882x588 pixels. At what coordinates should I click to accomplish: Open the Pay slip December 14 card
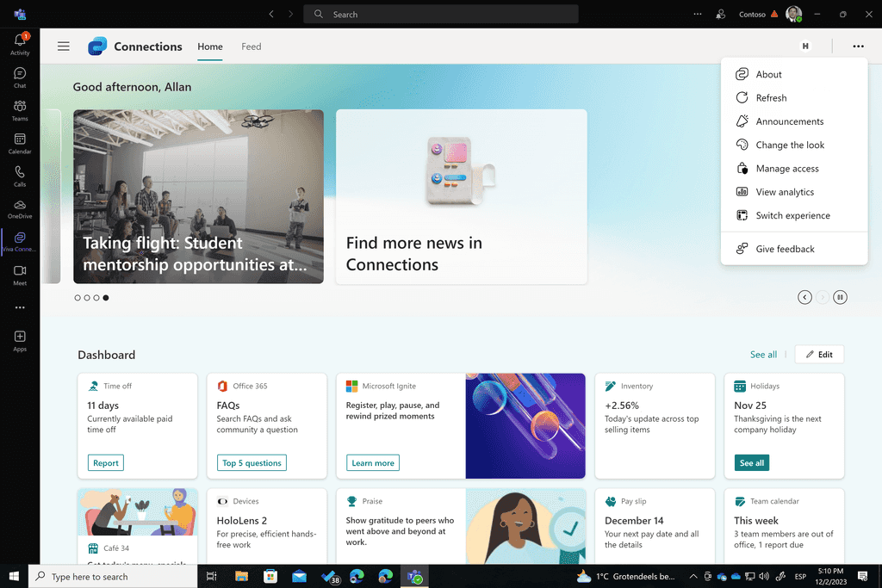pyautogui.click(x=655, y=526)
